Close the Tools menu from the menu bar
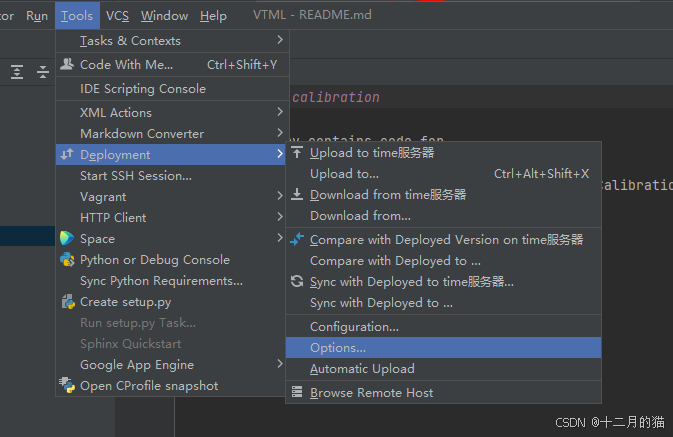 [77, 16]
